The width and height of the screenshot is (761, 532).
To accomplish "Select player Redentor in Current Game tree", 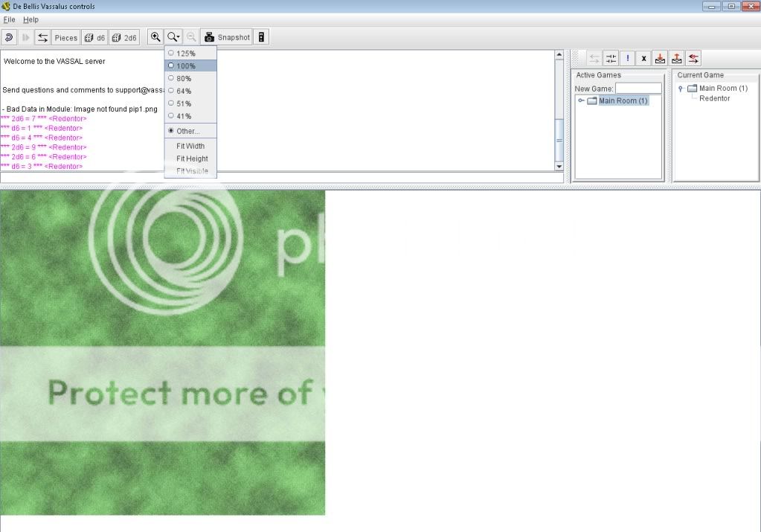I will pyautogui.click(x=714, y=98).
